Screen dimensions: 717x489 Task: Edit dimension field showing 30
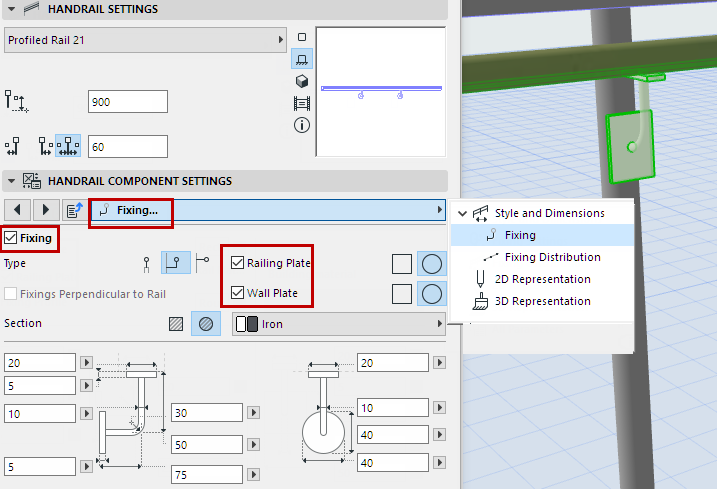click(x=207, y=413)
